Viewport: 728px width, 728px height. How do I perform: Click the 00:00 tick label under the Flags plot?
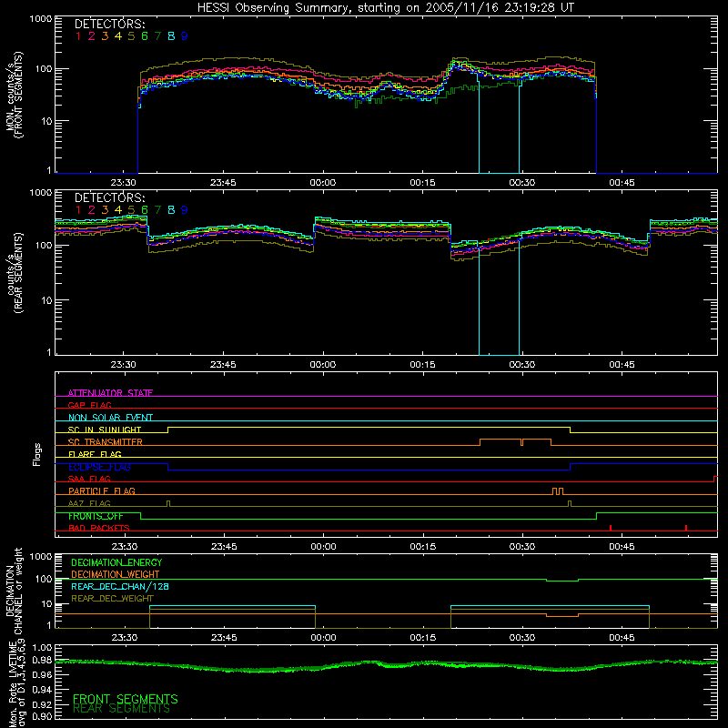pos(323,547)
